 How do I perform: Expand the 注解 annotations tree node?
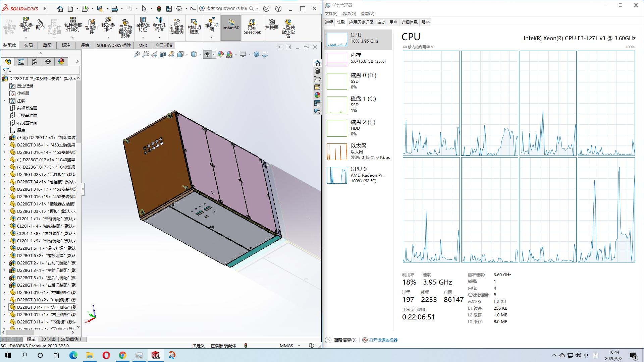[x=4, y=101]
